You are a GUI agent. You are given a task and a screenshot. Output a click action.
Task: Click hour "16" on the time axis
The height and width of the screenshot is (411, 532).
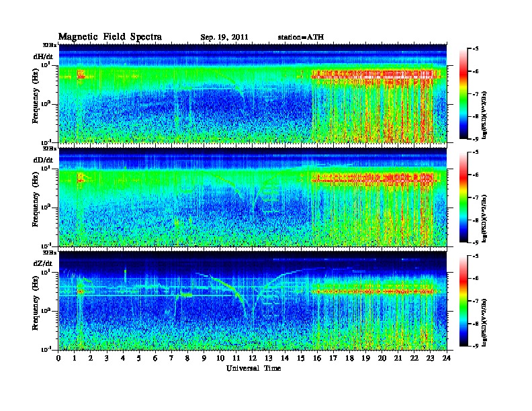[x=317, y=359]
